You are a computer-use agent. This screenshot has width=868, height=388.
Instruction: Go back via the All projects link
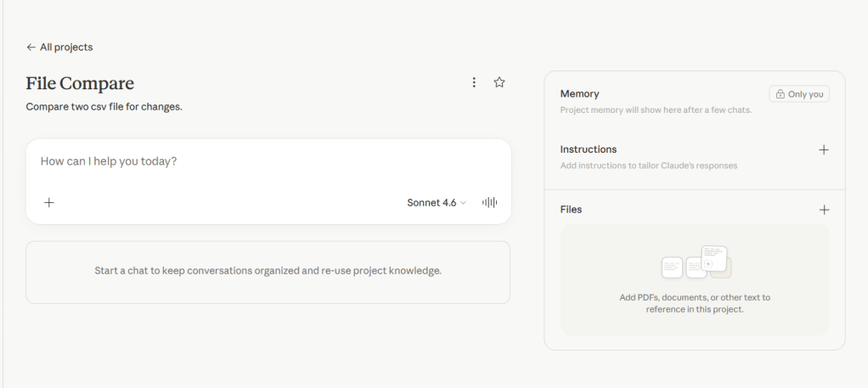(66, 48)
